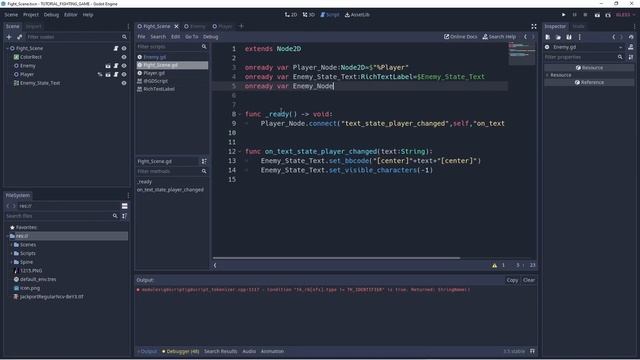The height and width of the screenshot is (360, 640).
Task: Expand the Resource section in Inspector
Action: point(547,75)
